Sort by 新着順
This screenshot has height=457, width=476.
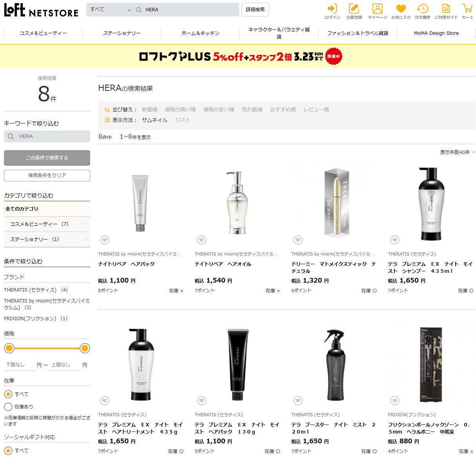tap(149, 110)
